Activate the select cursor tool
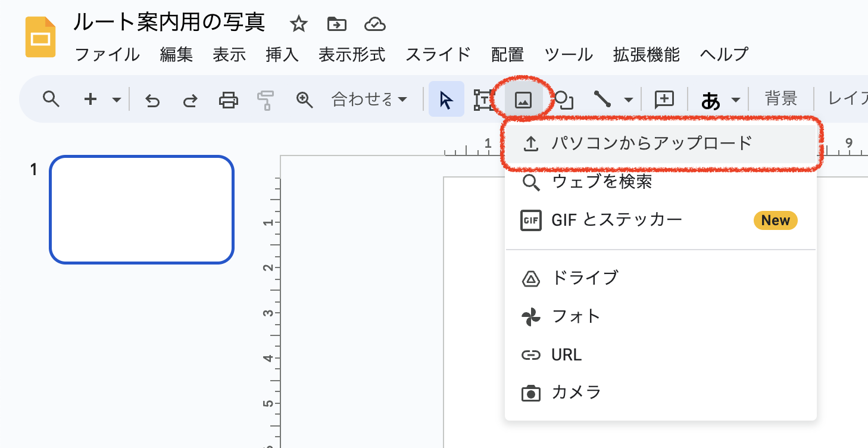Screen dimensions: 868x448 [446, 99]
